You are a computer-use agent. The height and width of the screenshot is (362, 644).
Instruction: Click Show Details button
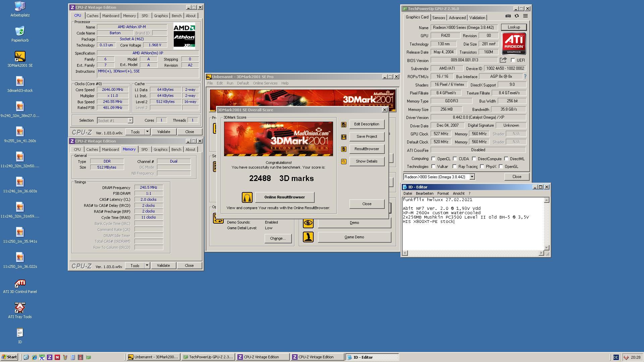[x=367, y=161]
